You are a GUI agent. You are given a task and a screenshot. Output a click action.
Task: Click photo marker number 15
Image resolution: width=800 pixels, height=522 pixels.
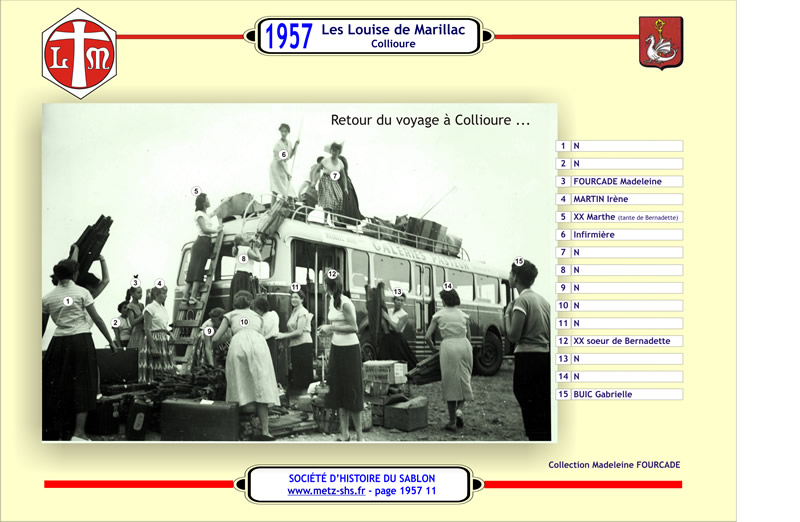(x=518, y=261)
